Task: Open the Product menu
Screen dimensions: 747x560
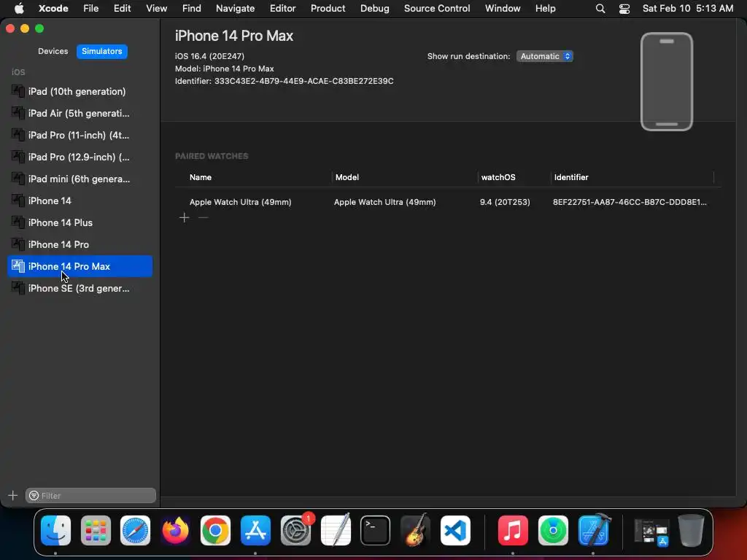Action: pyautogui.click(x=328, y=9)
